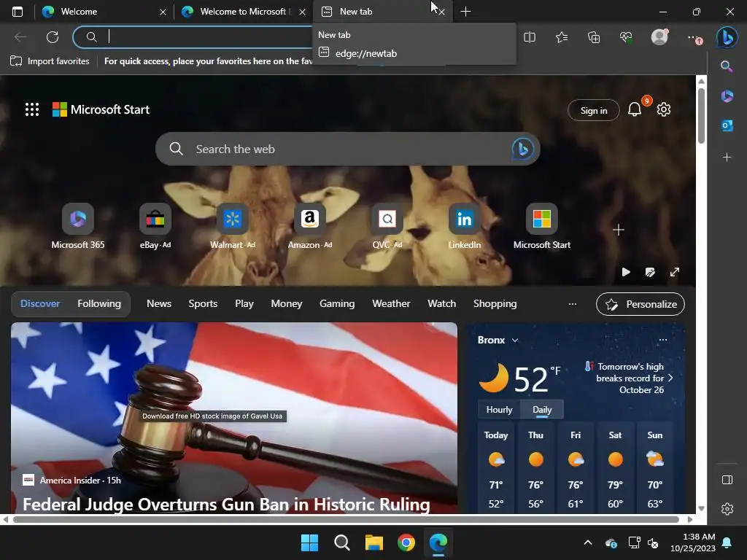Open page settings gear
This screenshot has height=560, width=747.
coord(664,109)
